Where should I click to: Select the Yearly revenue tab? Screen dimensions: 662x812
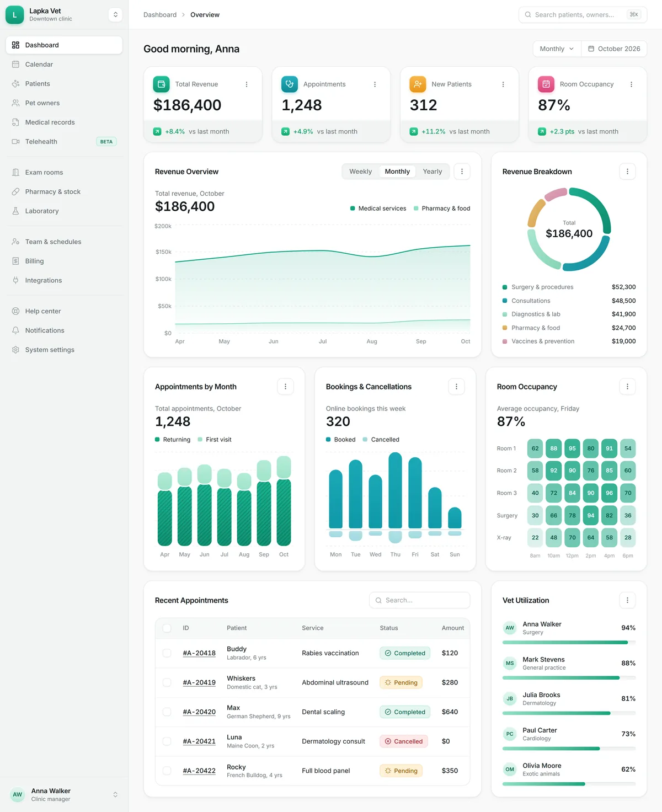coord(433,172)
